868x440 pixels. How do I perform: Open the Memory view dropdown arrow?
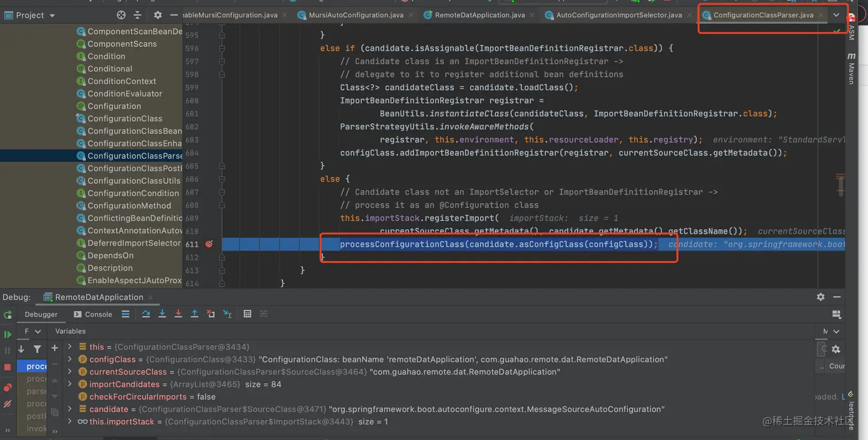837,331
